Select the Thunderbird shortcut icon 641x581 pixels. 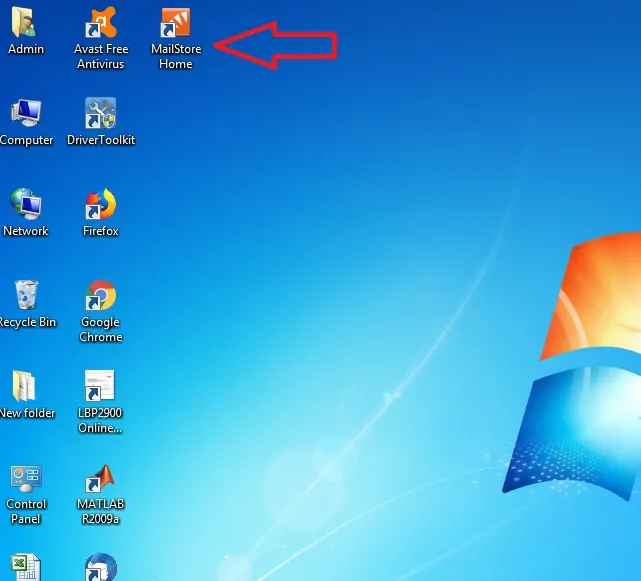point(101,567)
